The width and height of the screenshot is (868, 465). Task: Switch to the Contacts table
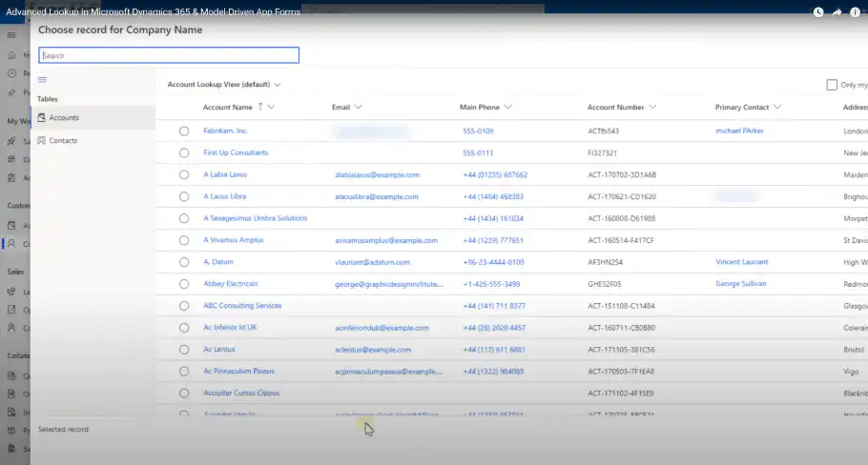(63, 141)
